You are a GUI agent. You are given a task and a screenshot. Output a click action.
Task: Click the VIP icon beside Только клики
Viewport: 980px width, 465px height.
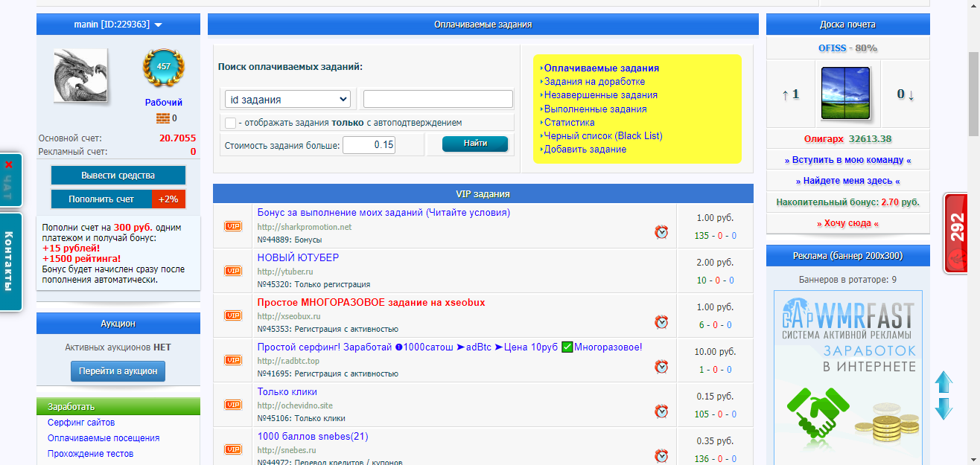coord(233,405)
